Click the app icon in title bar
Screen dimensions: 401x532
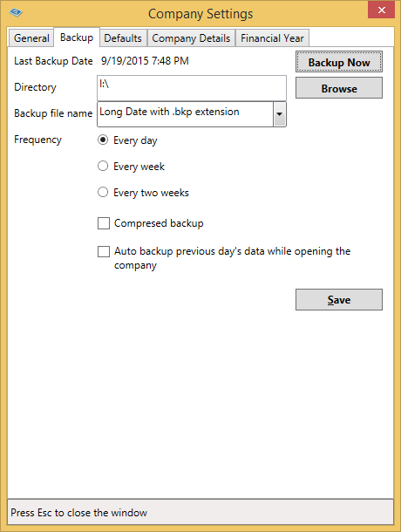pos(16,13)
